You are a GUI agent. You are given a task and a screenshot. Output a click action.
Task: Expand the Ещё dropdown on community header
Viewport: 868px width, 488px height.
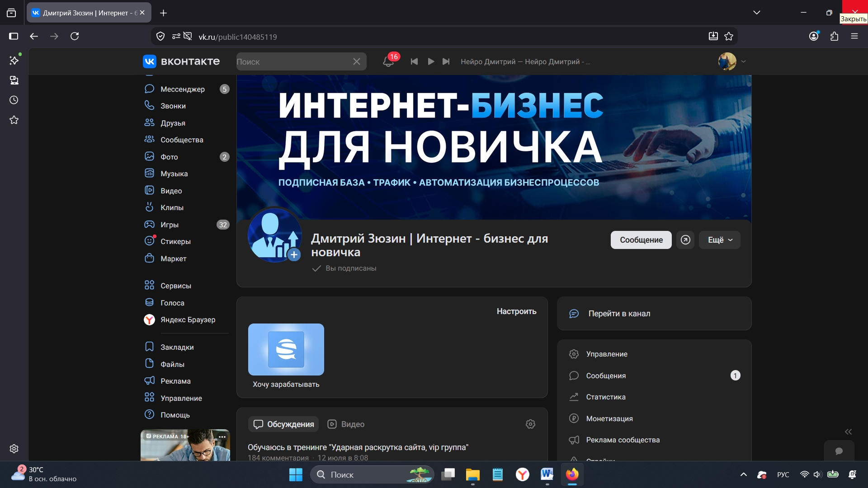(720, 240)
